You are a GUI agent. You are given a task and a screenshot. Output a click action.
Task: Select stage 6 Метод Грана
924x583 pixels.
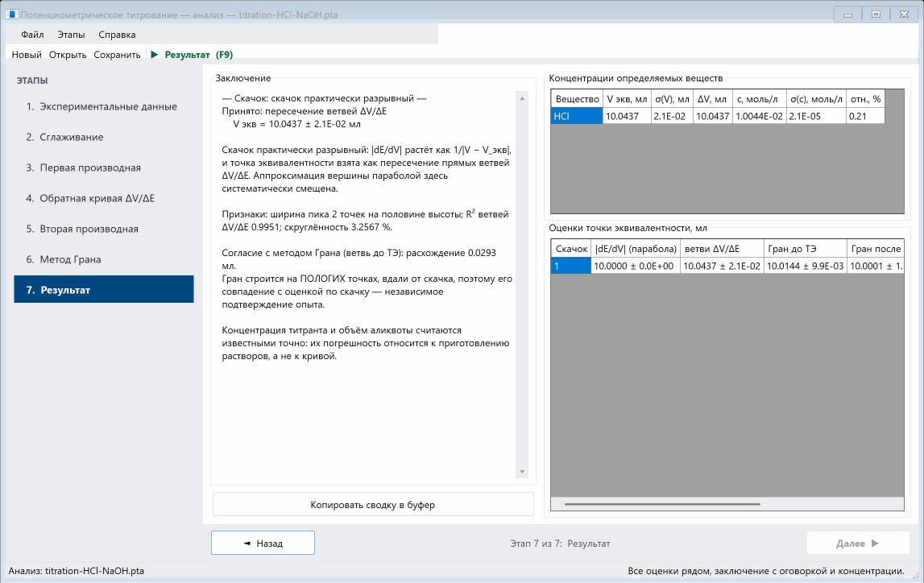104,260
